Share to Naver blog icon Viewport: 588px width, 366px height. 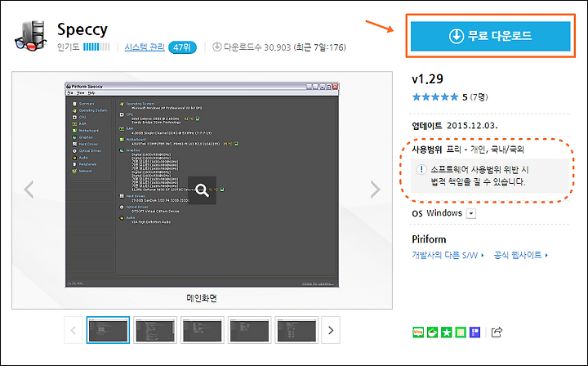[418, 333]
